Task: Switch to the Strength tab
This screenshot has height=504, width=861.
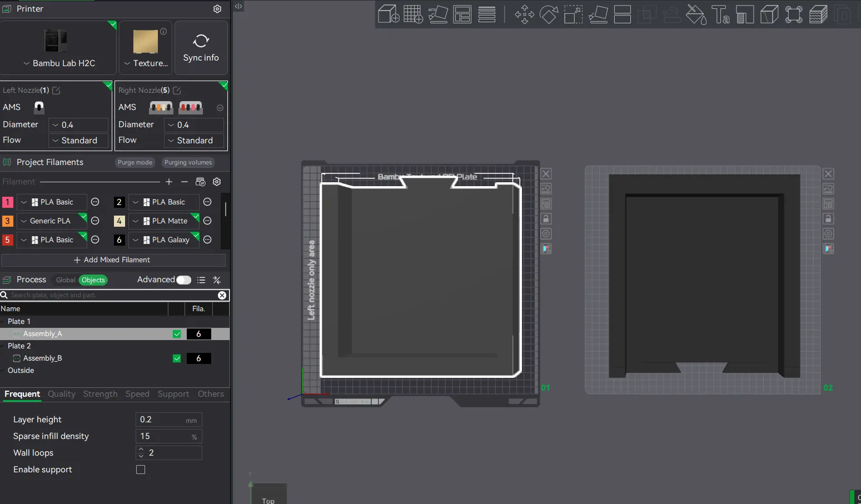Action: pos(100,394)
